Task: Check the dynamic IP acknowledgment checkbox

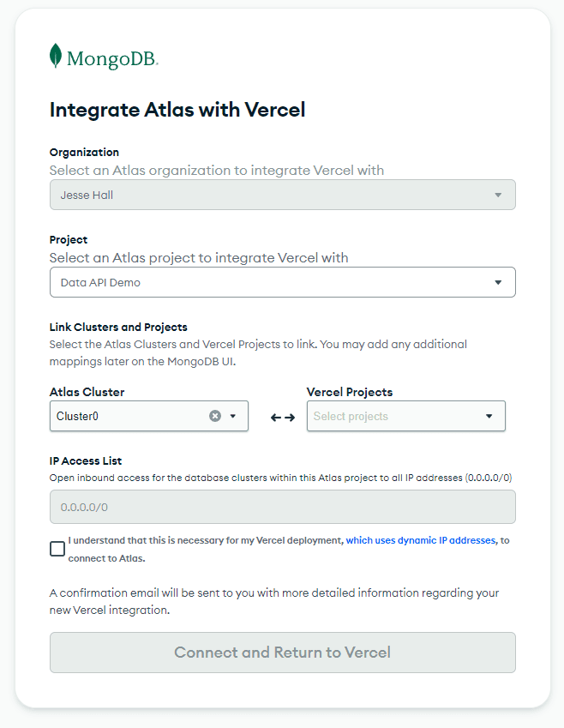Action: 57,549
